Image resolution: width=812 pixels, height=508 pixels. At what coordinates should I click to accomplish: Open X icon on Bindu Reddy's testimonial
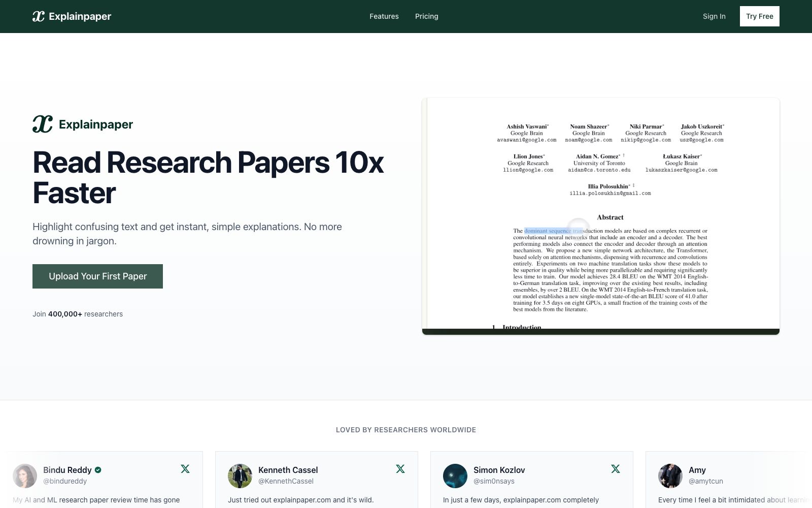click(x=185, y=469)
